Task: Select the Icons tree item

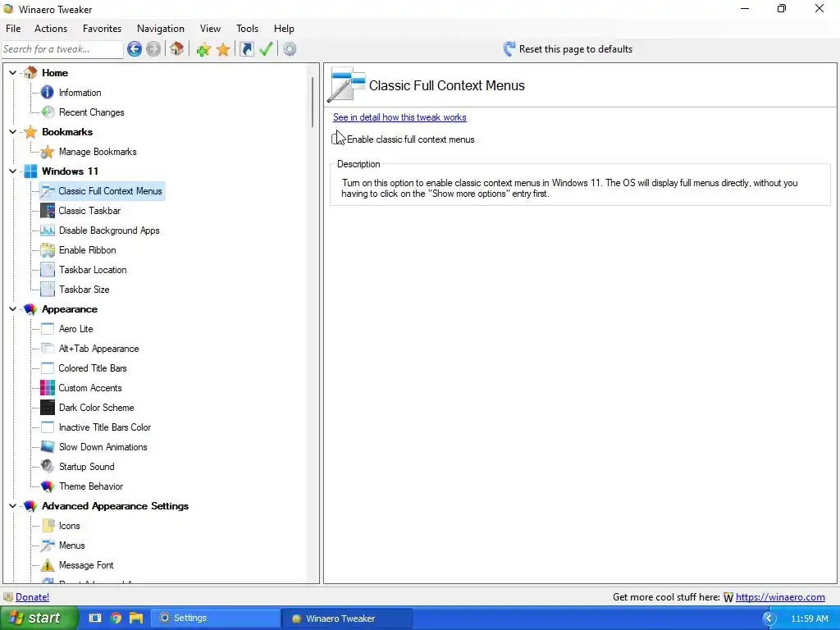Action: 69,526
